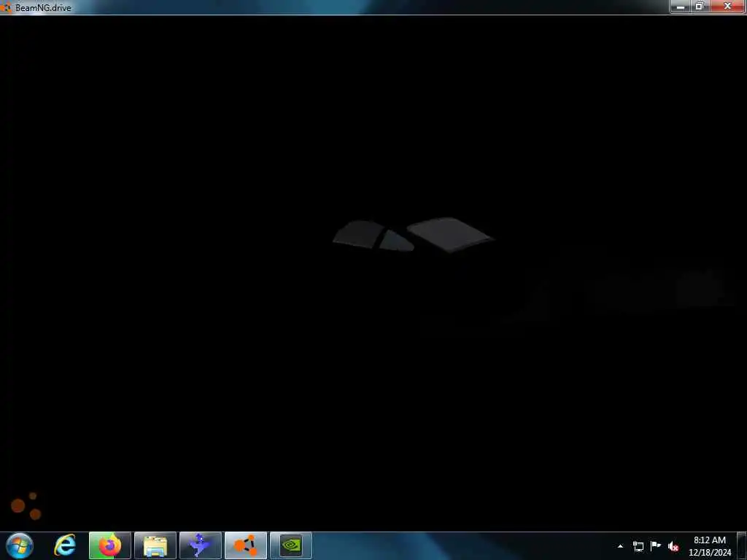The width and height of the screenshot is (747, 560).
Task: Show hidden system tray icons
Action: 620,546
